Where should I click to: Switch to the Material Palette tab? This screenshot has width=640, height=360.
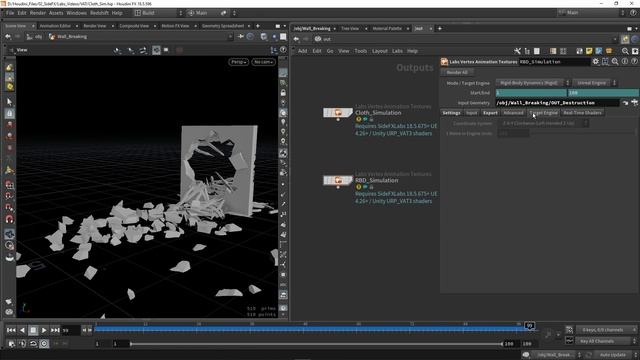click(x=387, y=29)
